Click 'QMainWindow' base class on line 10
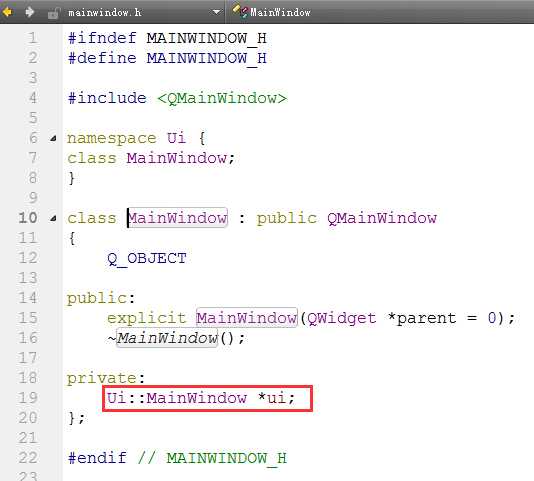 382,218
